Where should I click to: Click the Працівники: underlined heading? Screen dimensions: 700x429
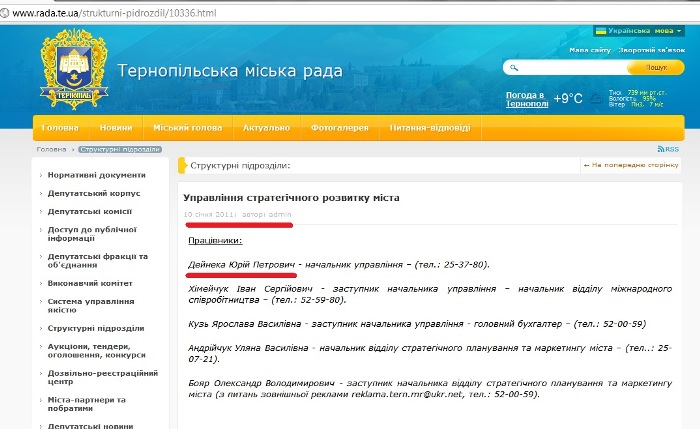(215, 241)
